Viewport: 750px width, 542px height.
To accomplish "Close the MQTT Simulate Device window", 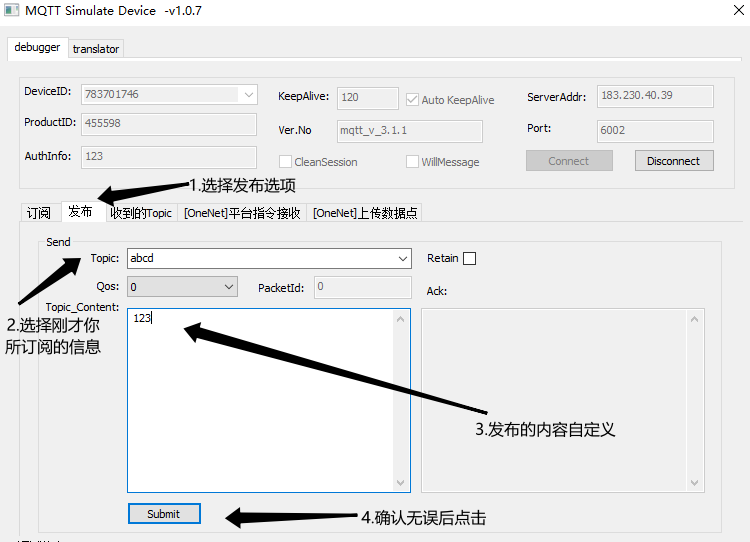I will tap(739, 10).
